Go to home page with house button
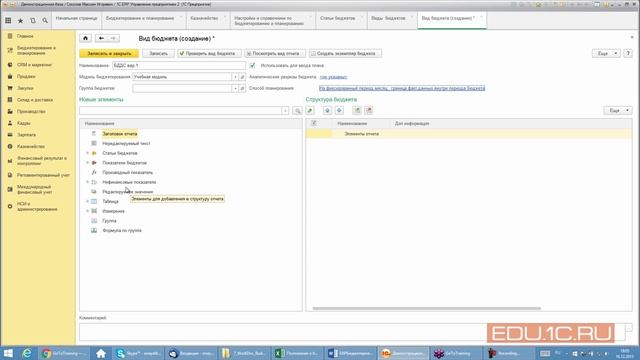This screenshot has height=360, width=640. click(85, 38)
